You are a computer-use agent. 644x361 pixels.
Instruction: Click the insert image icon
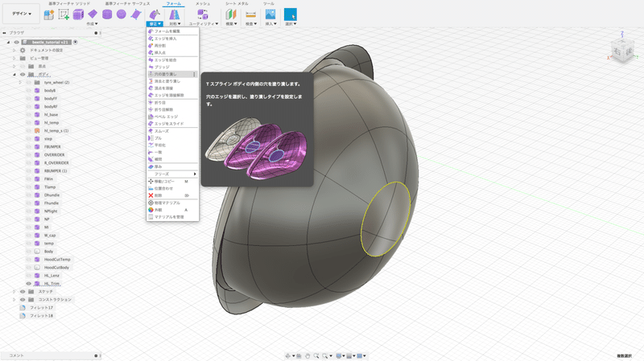click(x=270, y=14)
